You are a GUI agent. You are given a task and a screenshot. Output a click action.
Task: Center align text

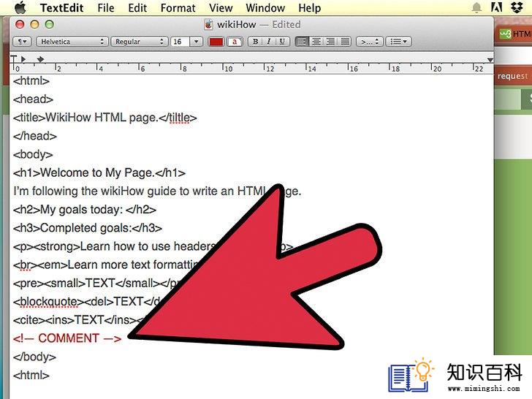click(316, 42)
